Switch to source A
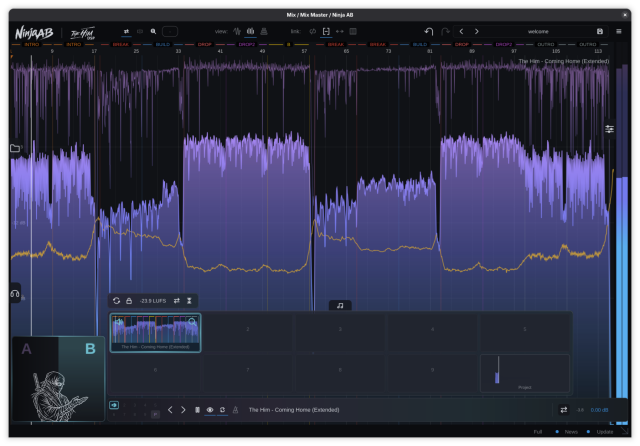 [x=26, y=349]
